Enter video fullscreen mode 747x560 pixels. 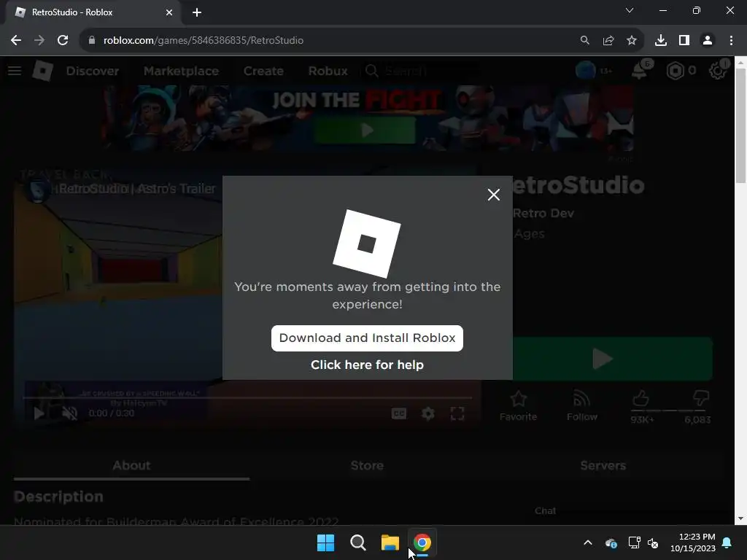[x=457, y=413]
